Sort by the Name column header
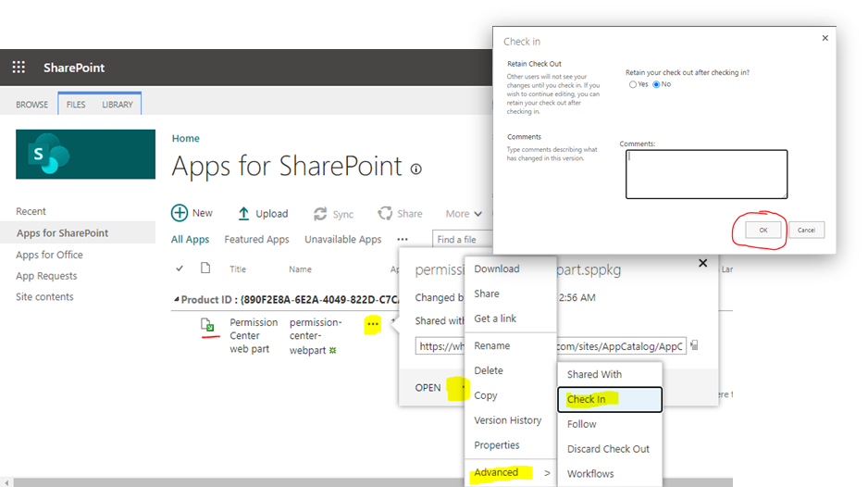 (x=300, y=269)
